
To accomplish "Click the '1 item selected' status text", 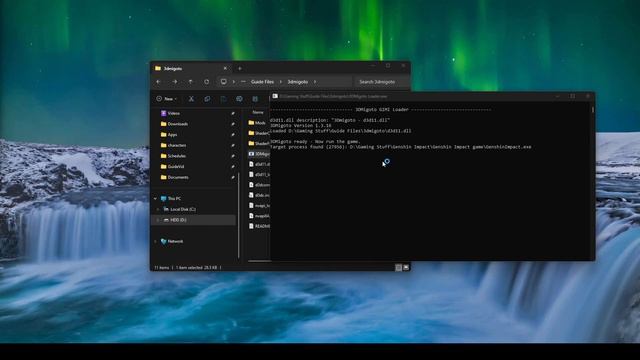I will pyautogui.click(x=196, y=268).
